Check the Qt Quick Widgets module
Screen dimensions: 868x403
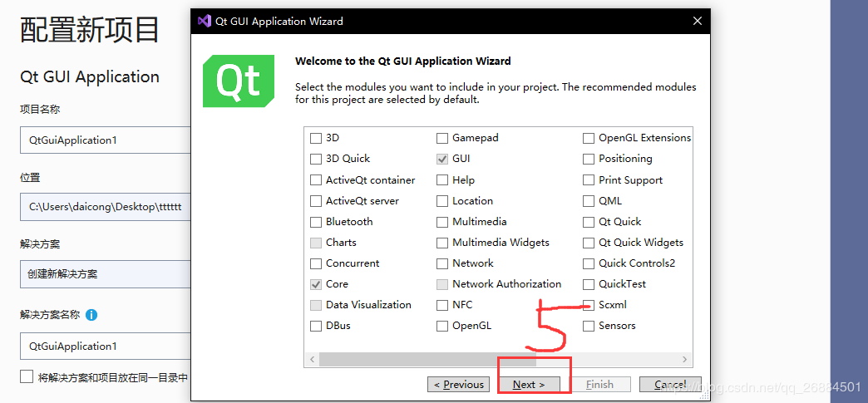(589, 243)
